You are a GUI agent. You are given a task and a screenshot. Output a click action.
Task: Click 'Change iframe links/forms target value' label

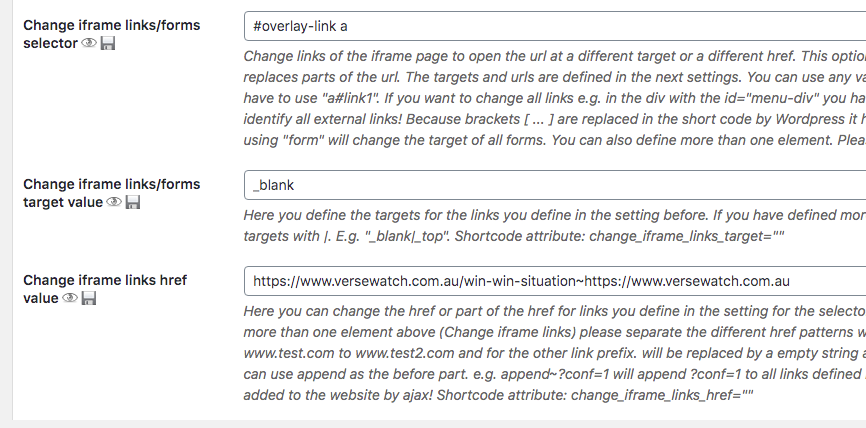112,193
